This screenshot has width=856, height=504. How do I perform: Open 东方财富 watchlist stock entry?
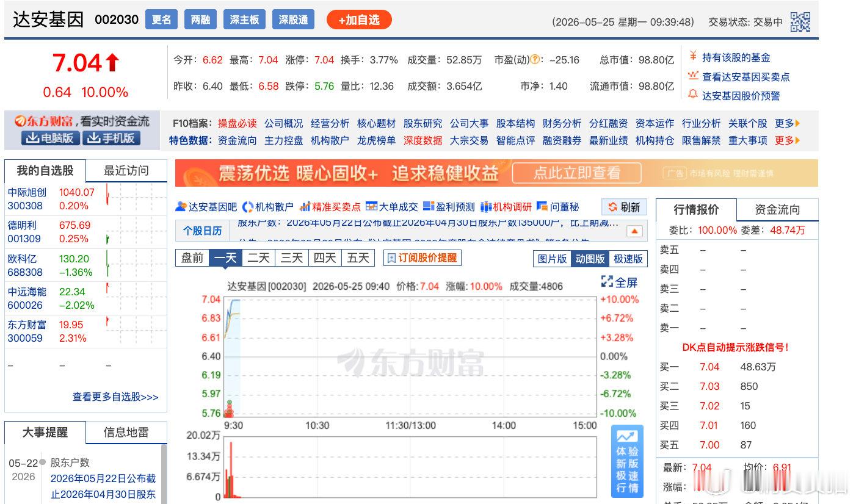coord(27,325)
